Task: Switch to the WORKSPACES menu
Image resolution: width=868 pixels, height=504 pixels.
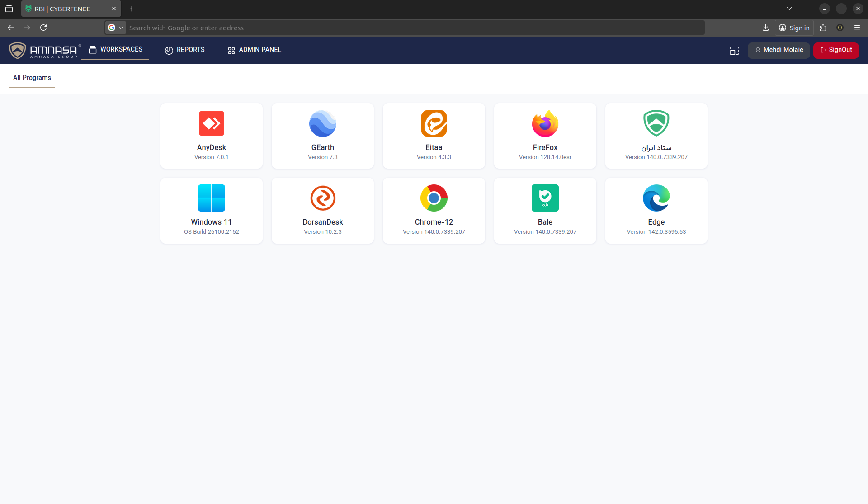Action: point(115,50)
